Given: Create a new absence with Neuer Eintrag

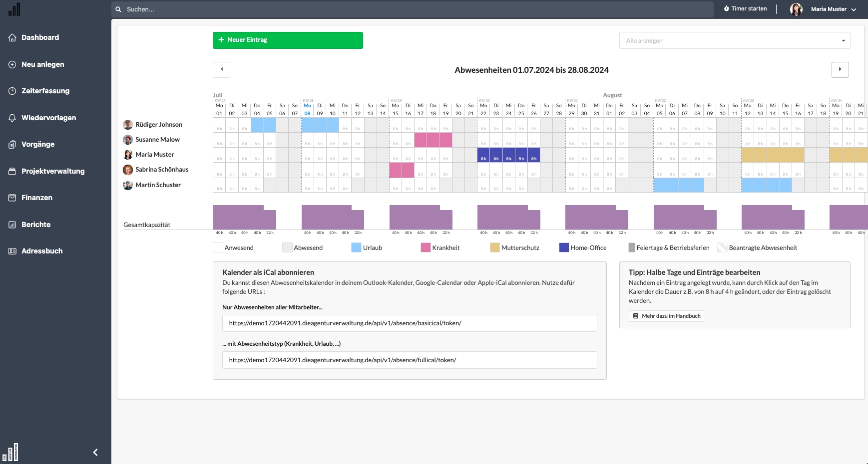Looking at the screenshot, I should (288, 40).
